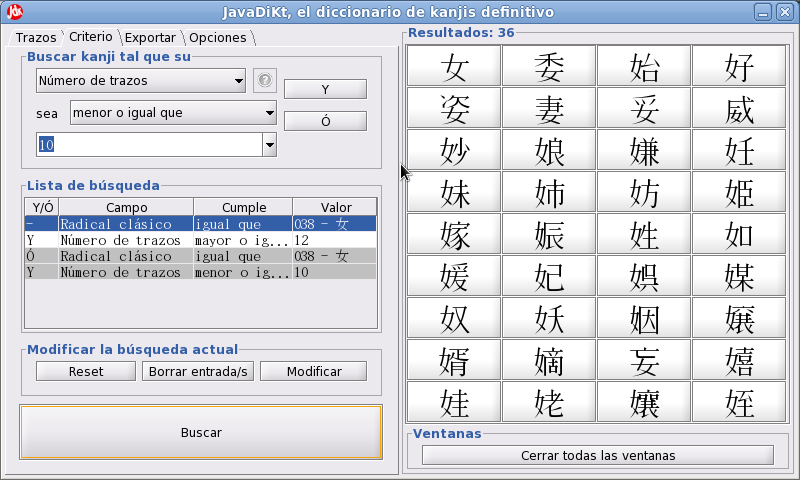Click the help question mark icon
The height and width of the screenshot is (480, 800).
(265, 81)
